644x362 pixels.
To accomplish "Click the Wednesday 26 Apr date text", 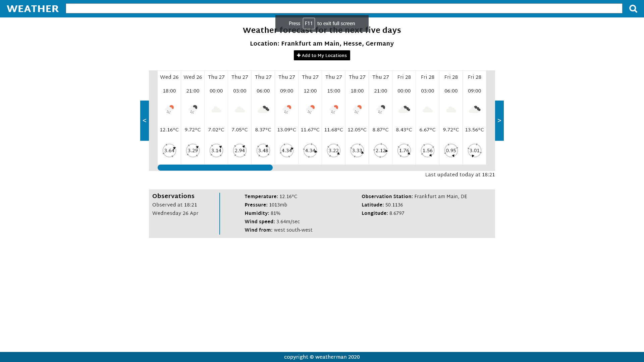I will tap(175, 214).
